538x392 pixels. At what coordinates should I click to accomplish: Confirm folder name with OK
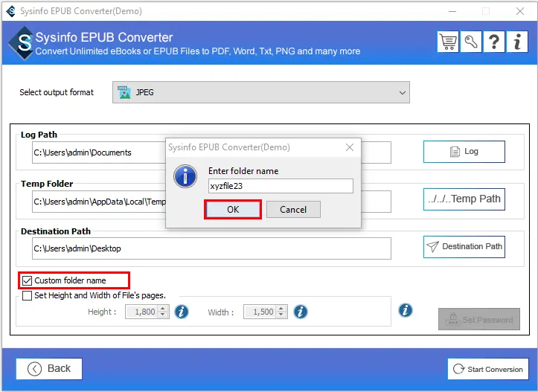click(x=233, y=210)
